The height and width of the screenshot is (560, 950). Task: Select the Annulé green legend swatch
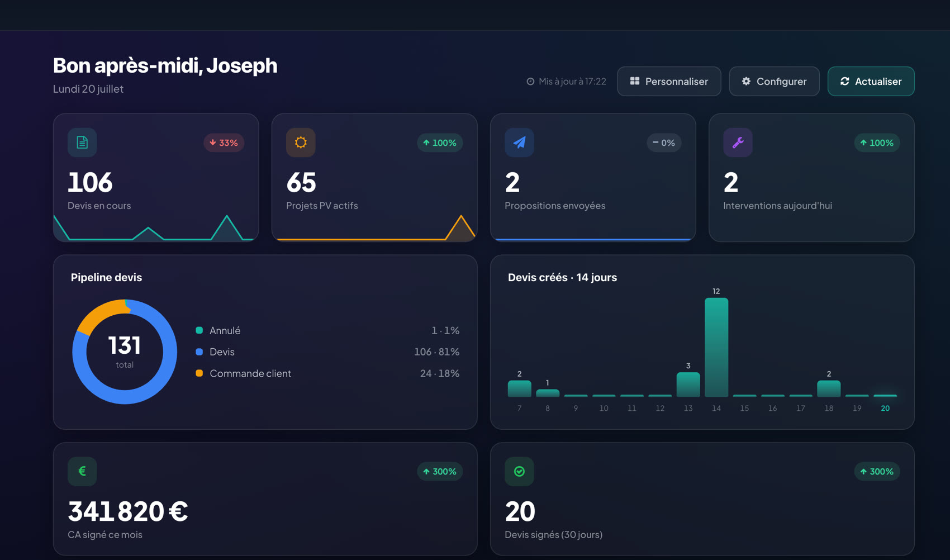point(199,330)
